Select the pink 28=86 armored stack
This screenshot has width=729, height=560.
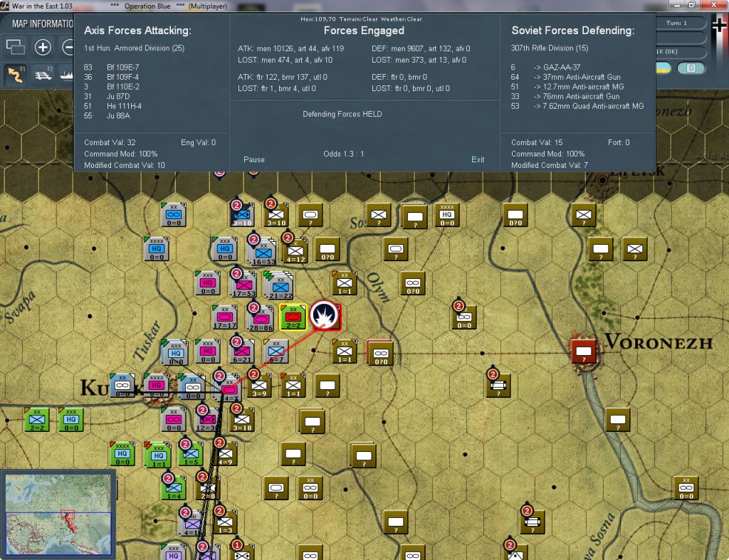(x=261, y=318)
